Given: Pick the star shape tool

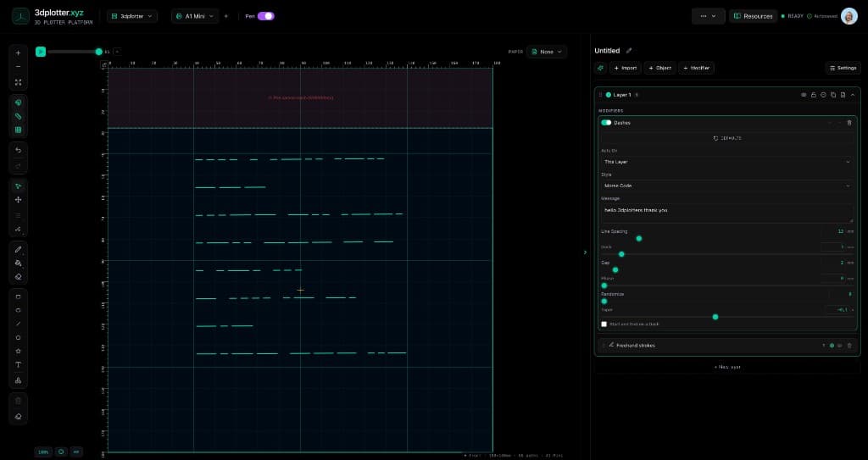Looking at the screenshot, I should tap(19, 351).
